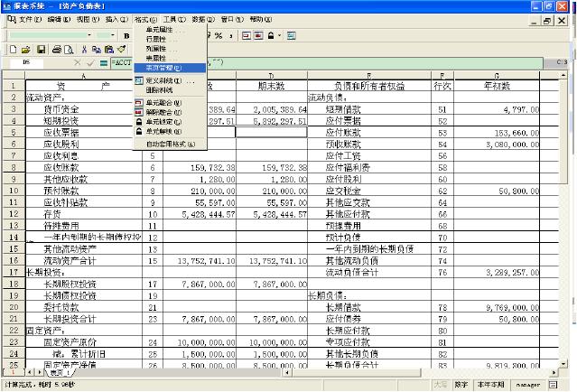Choose 解除融合 from the Format menu
The width and height of the screenshot is (577, 392).
[170, 112]
